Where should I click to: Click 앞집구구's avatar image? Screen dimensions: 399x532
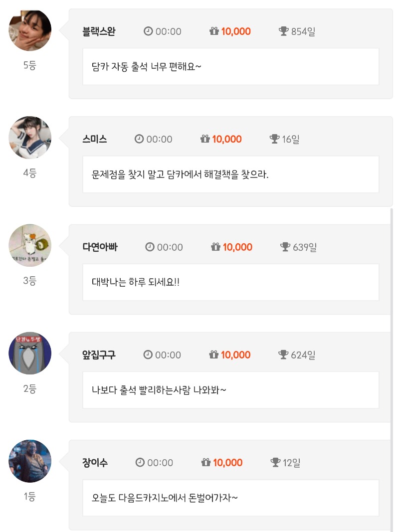[30, 353]
